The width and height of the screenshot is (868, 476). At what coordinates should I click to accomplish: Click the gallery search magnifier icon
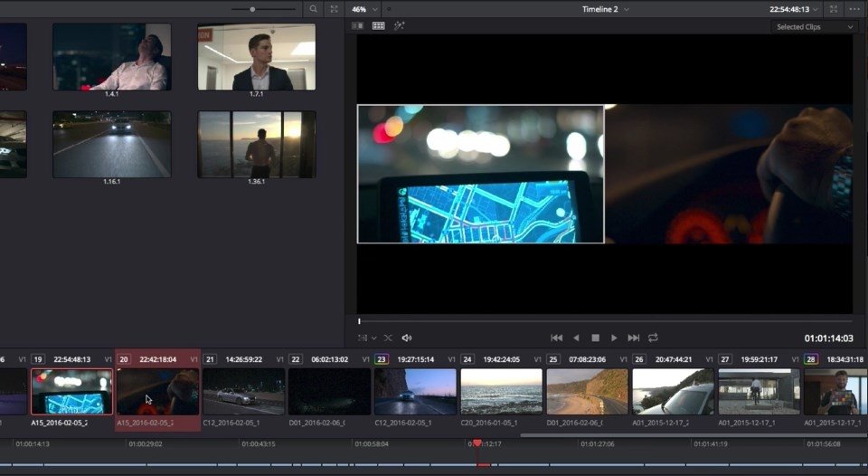point(314,9)
